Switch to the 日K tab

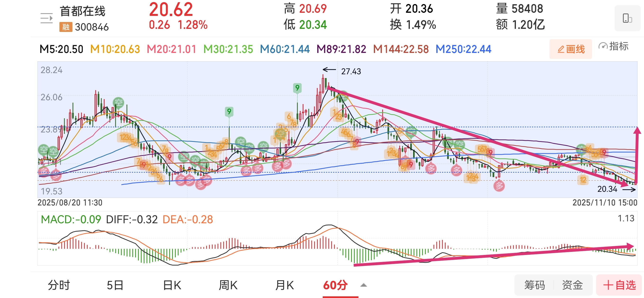coord(172,285)
